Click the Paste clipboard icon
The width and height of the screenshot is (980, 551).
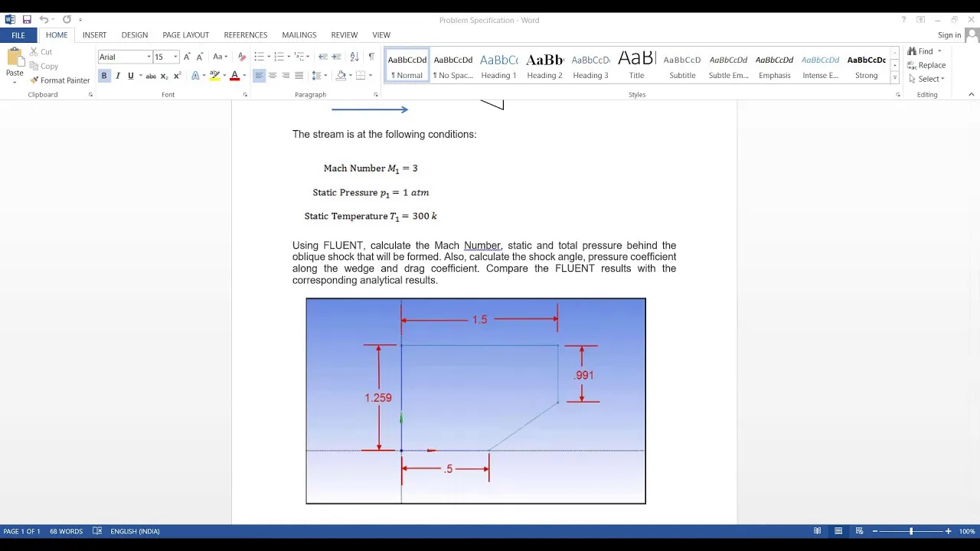[x=15, y=57]
